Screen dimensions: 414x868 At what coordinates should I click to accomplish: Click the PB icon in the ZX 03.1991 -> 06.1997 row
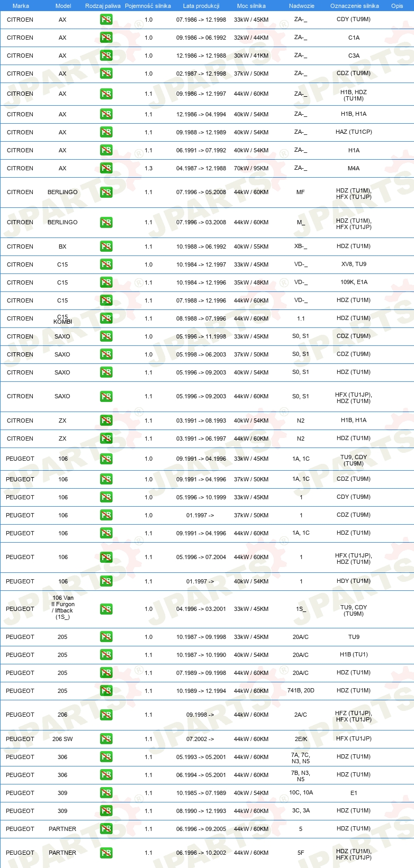click(x=106, y=438)
